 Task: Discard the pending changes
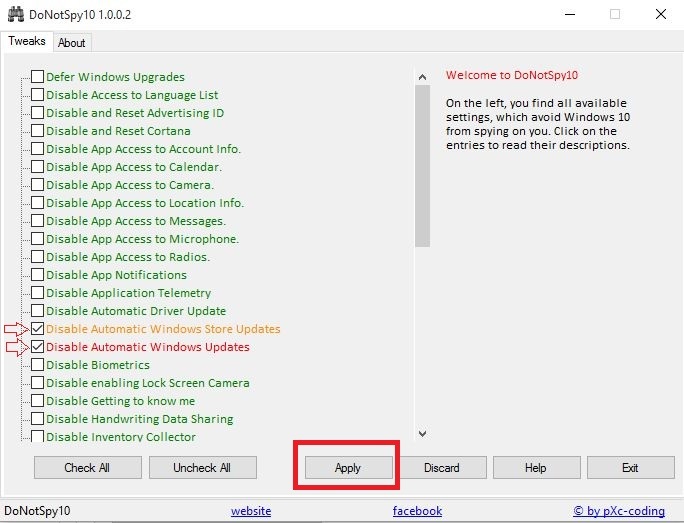442,468
